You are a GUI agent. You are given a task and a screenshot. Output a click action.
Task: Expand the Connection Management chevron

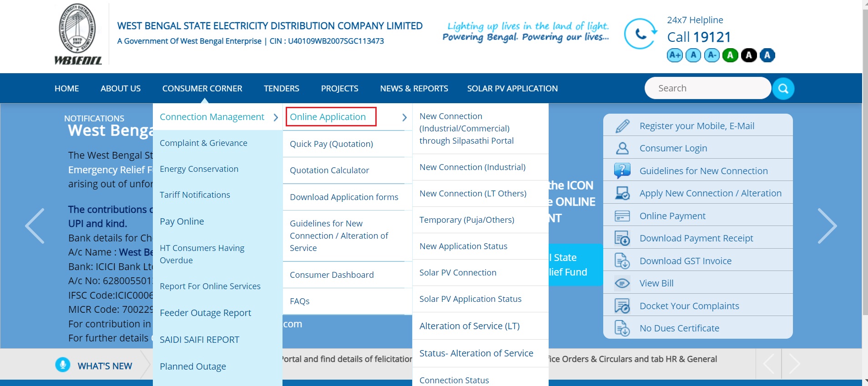pos(276,117)
